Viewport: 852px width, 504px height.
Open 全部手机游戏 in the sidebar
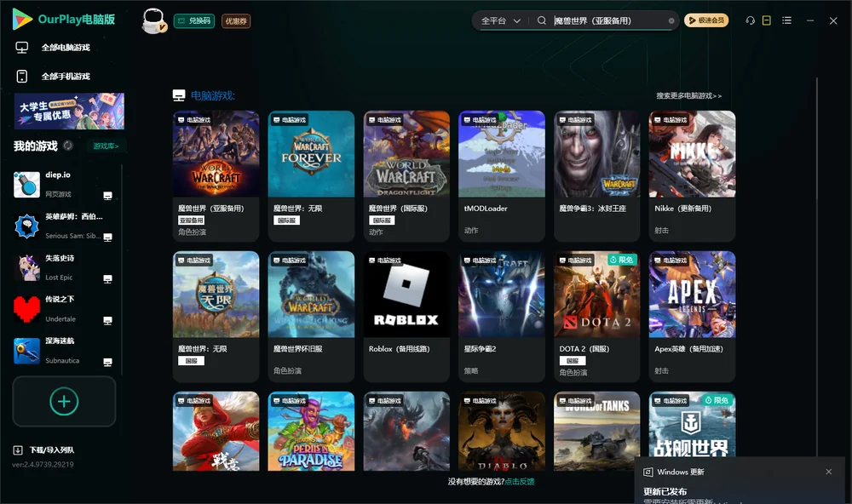(x=66, y=76)
